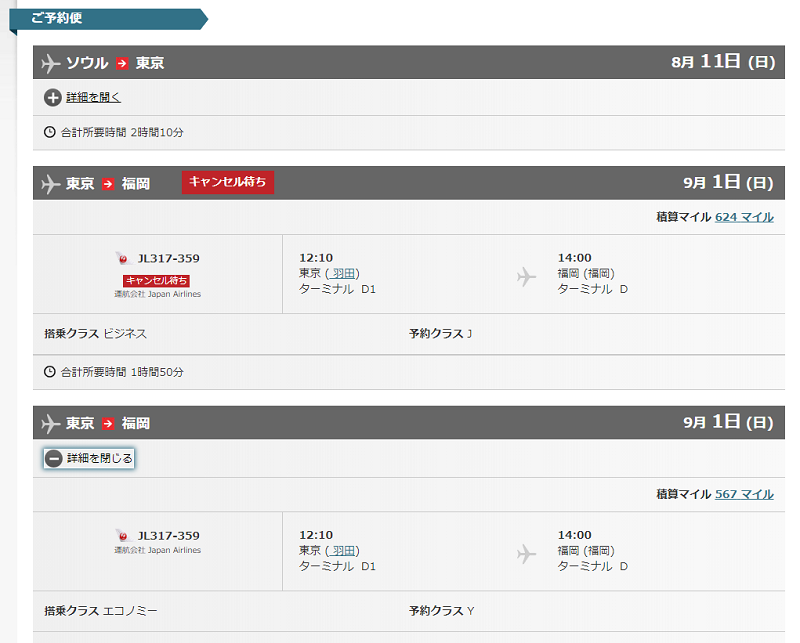The height and width of the screenshot is (643, 800).
Task: Click the airplane icon in the last 東京 福岡 header
Action: [51, 424]
